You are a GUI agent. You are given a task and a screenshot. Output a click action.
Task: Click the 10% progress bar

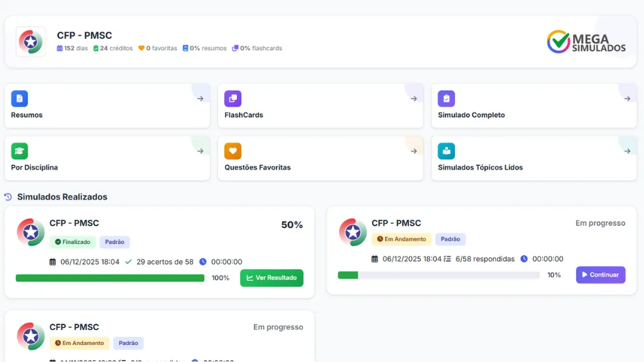(438, 275)
